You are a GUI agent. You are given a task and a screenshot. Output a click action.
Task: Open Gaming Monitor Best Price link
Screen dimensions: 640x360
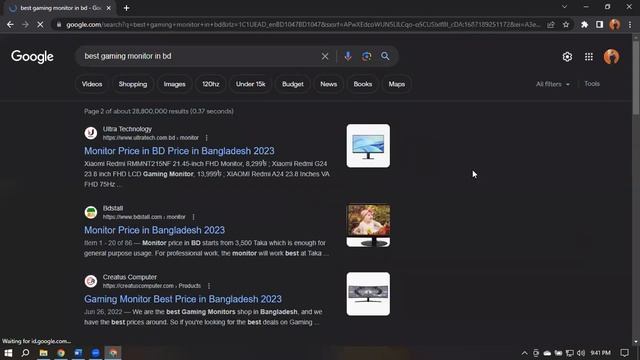pos(183,299)
